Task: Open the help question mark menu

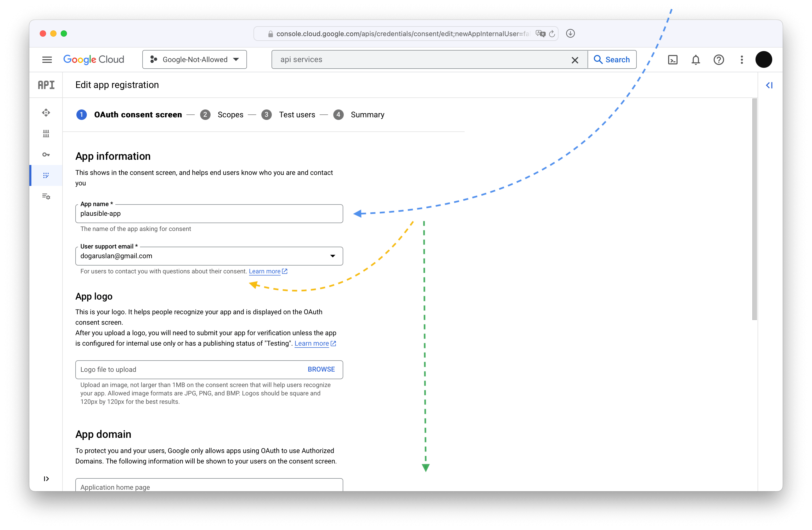Action: [719, 60]
